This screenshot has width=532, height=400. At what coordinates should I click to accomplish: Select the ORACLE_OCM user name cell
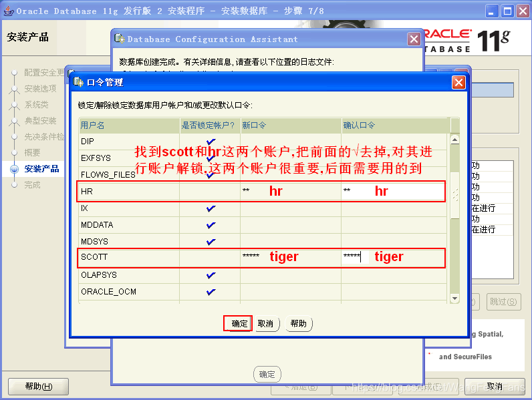(129, 292)
